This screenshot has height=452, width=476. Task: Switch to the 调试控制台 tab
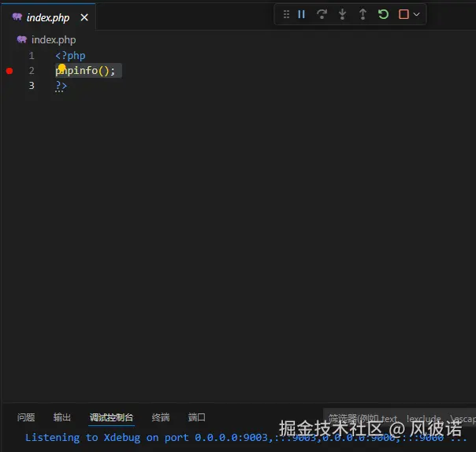point(111,417)
